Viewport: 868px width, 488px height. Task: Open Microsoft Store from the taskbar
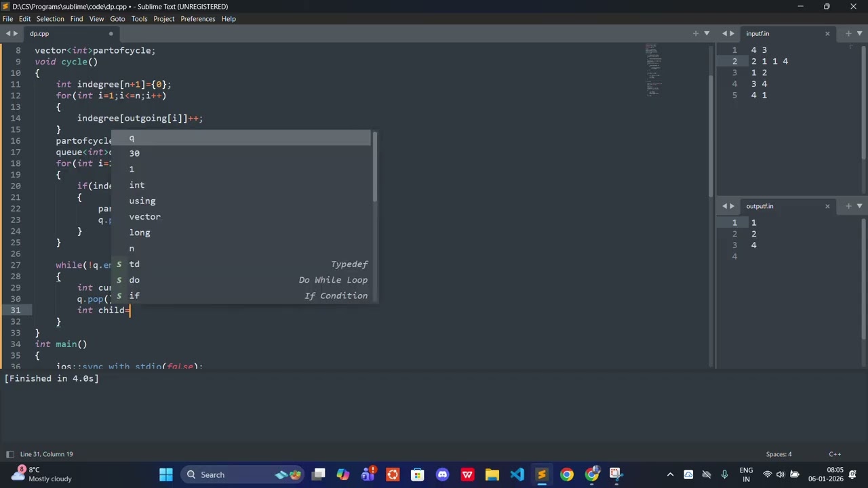418,474
